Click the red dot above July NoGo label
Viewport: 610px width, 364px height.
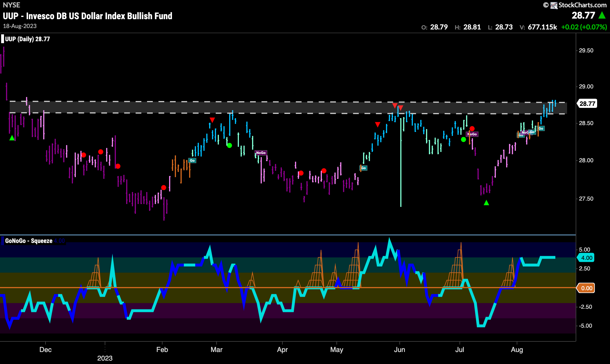[472, 129]
